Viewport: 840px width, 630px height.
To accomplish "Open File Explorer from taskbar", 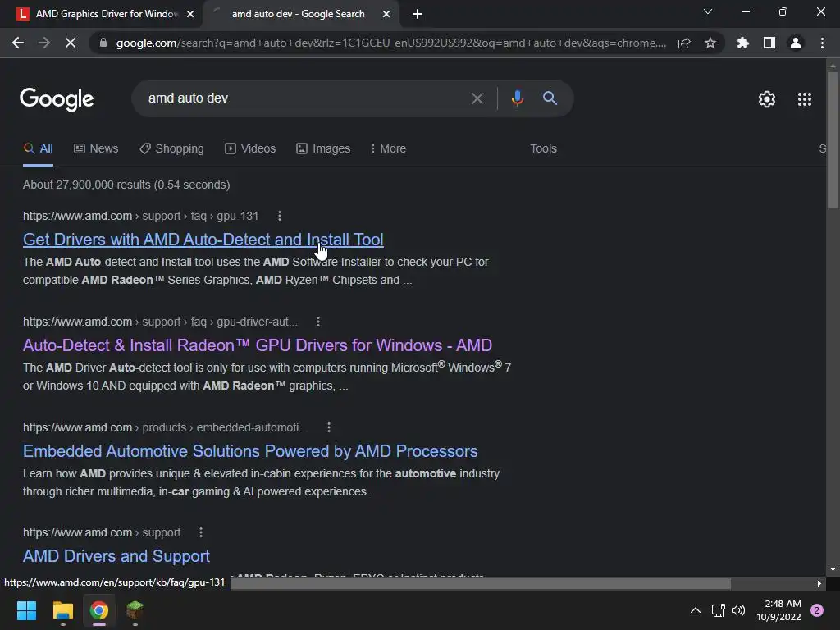I will pos(62,610).
